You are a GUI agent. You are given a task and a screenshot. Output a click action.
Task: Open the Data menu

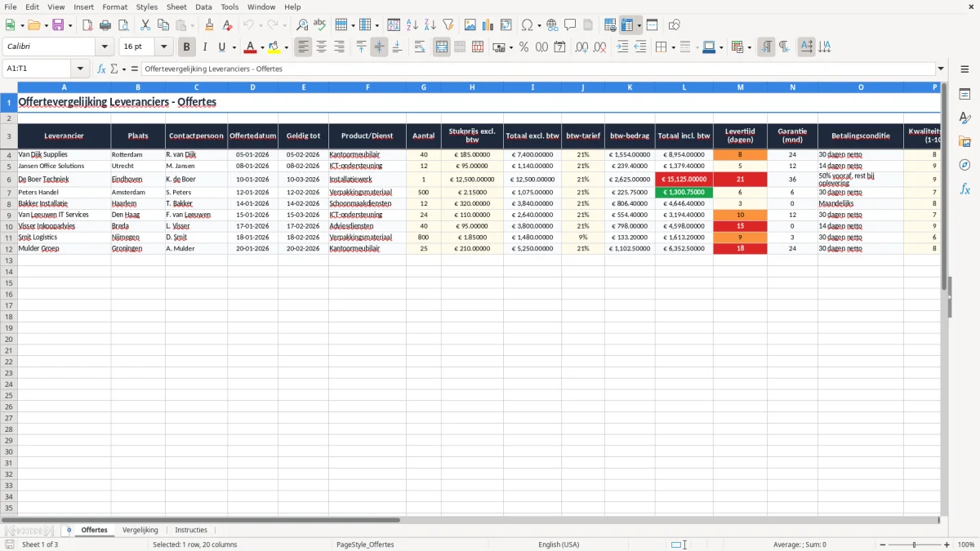[x=203, y=7]
